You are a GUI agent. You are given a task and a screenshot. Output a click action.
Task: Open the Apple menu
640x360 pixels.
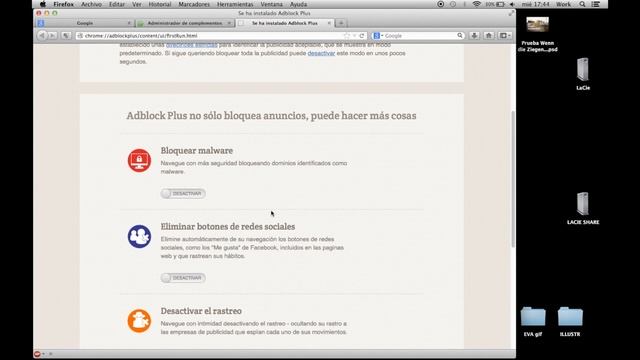coord(43,4)
